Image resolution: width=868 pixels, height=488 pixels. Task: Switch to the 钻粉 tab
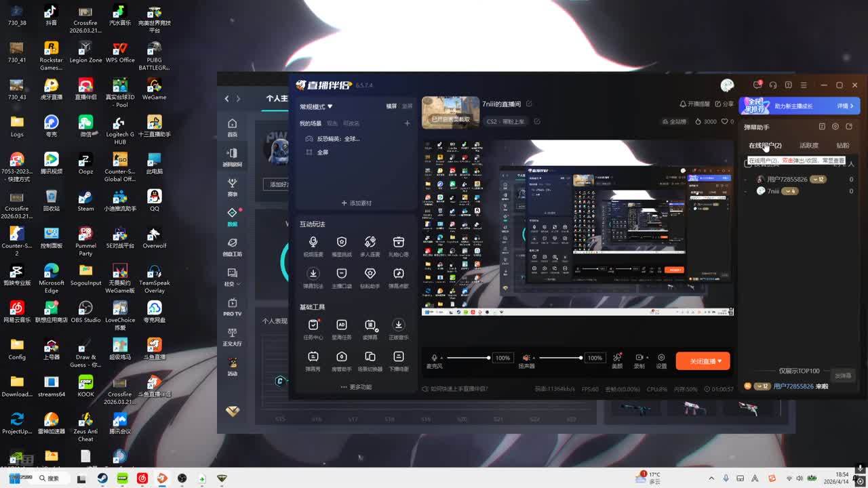tap(842, 146)
